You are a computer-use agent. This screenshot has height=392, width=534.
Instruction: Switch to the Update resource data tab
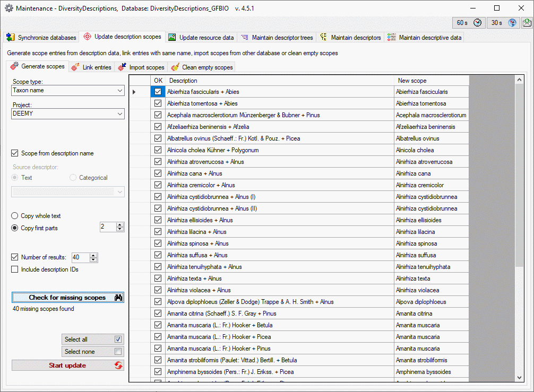[201, 38]
